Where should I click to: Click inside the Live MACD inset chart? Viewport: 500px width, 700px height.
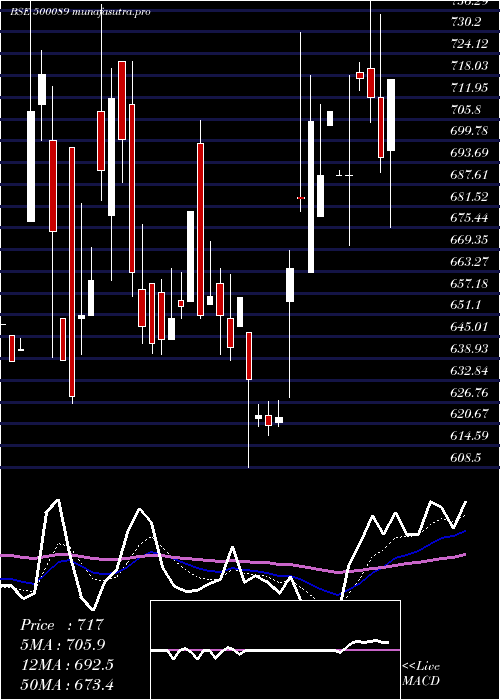tap(275, 650)
